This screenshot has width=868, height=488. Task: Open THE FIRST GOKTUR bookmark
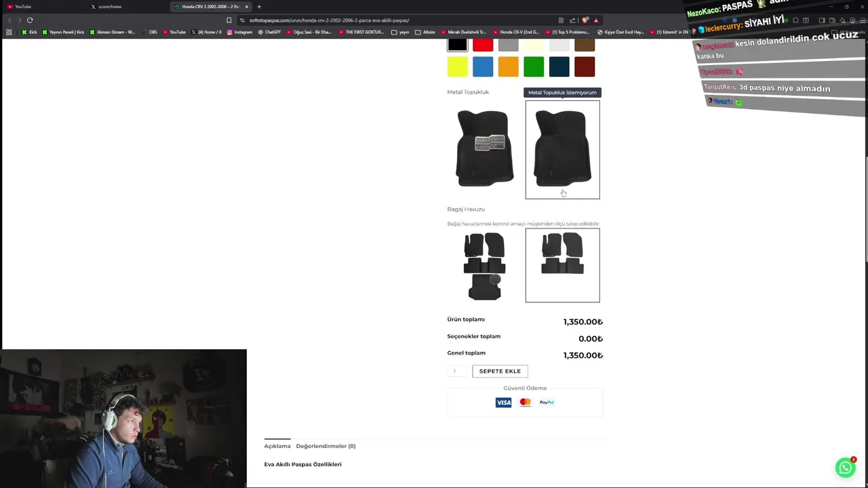pyautogui.click(x=361, y=32)
